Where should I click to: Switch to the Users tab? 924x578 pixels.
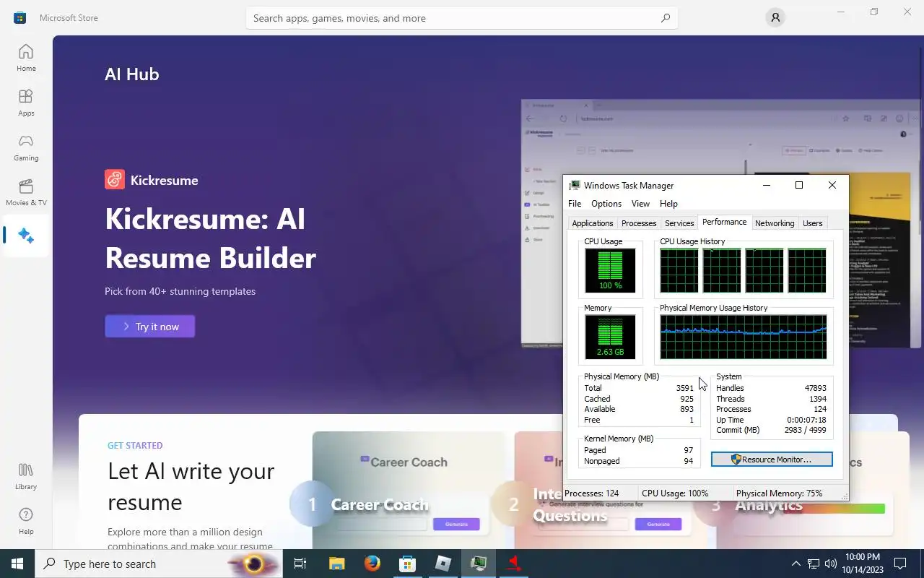813,223
